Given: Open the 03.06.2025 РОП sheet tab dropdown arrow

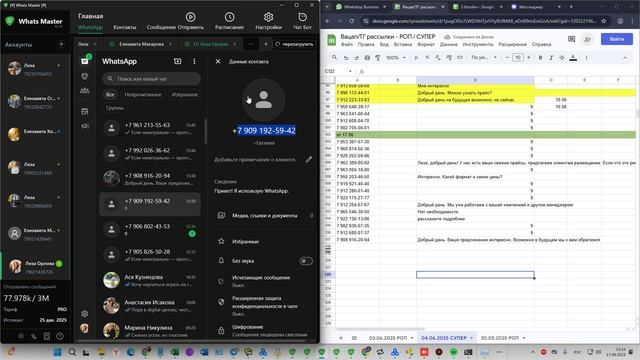Looking at the screenshot, I should [x=412, y=338].
